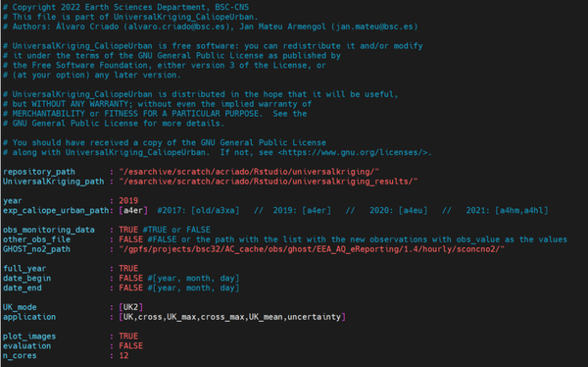Screen dimensions: 588x367
Task: Click the FALSE value next to date_begin
Action: pos(131,278)
